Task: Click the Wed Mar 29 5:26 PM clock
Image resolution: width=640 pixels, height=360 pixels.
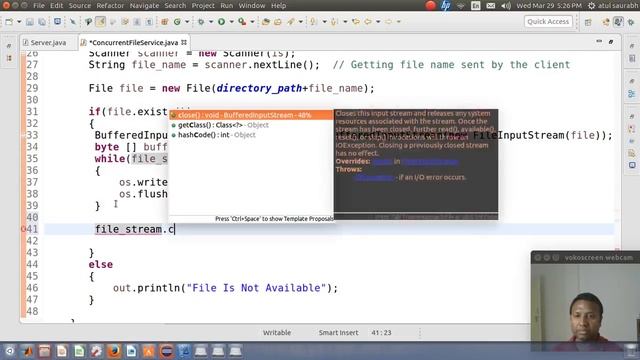Action: coord(549,5)
